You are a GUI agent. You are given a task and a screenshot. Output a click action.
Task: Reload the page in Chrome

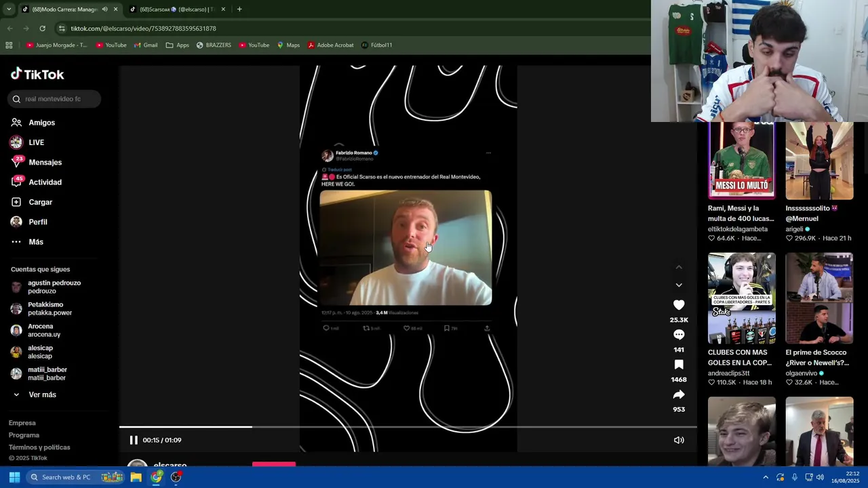42,28
